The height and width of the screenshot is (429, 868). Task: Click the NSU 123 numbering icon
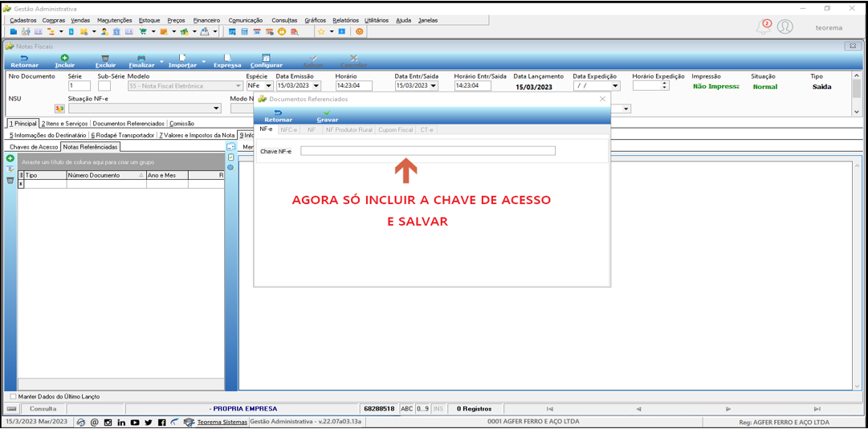(x=59, y=108)
